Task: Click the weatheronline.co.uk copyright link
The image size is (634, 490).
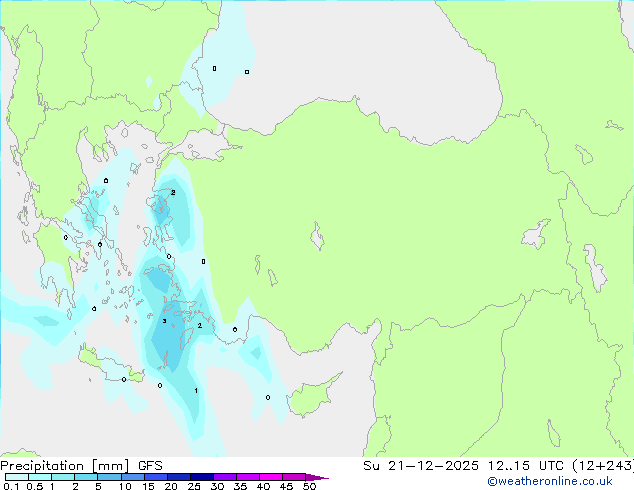Action: click(x=550, y=481)
